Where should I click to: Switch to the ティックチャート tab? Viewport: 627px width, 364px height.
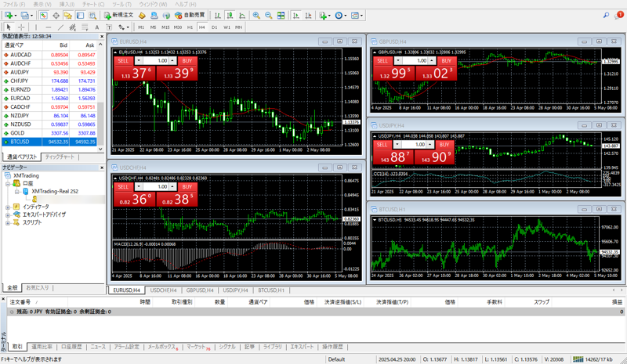tap(60, 157)
